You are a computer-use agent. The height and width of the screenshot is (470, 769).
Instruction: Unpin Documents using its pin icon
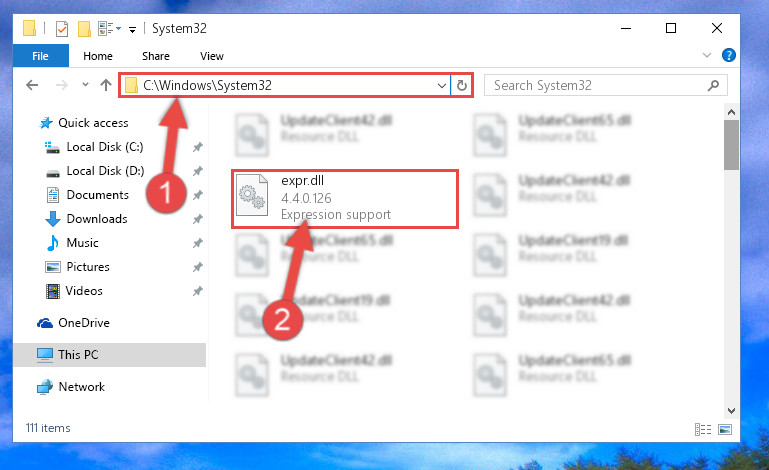[x=198, y=195]
